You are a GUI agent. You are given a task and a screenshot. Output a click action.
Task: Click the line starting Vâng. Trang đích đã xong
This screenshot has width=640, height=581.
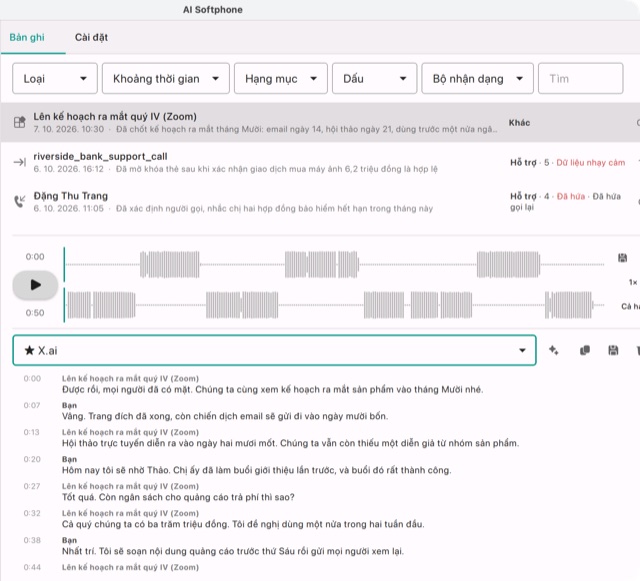pos(225,416)
